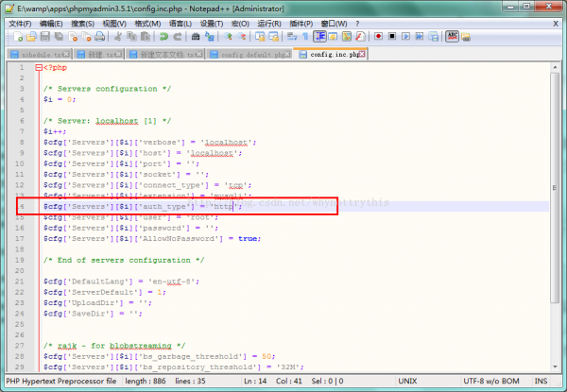Click the X at the menu bar's right end

pyautogui.click(x=556, y=24)
